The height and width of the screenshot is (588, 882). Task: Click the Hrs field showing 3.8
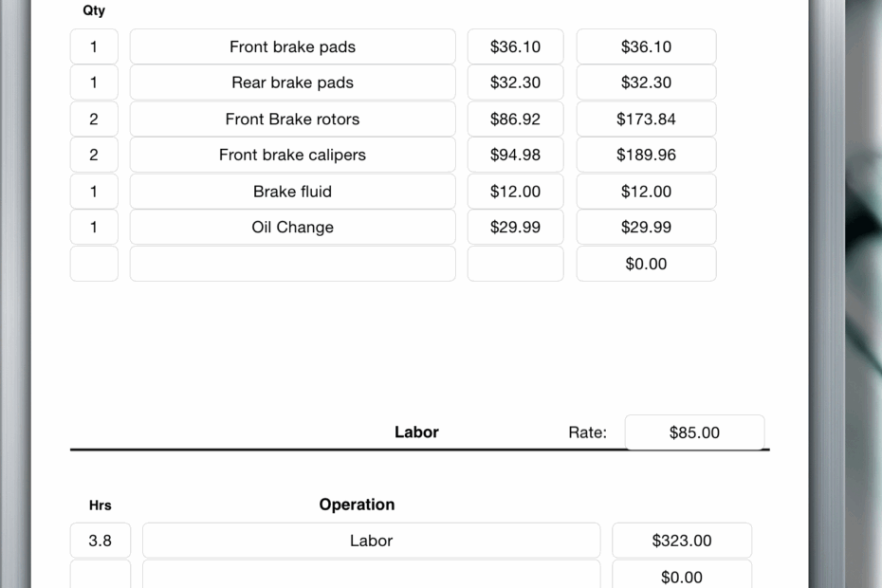click(x=100, y=540)
